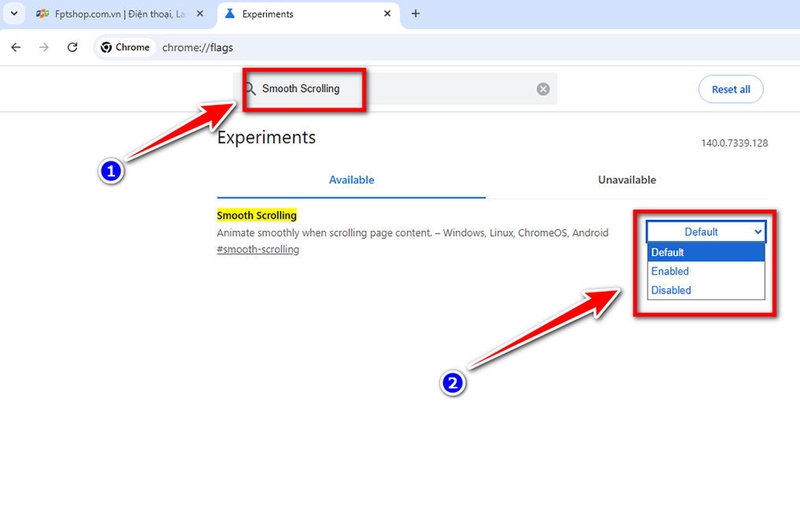This screenshot has height=516, width=800.
Task: Click the highlighted Smooth Scrolling flag title
Action: 257,215
